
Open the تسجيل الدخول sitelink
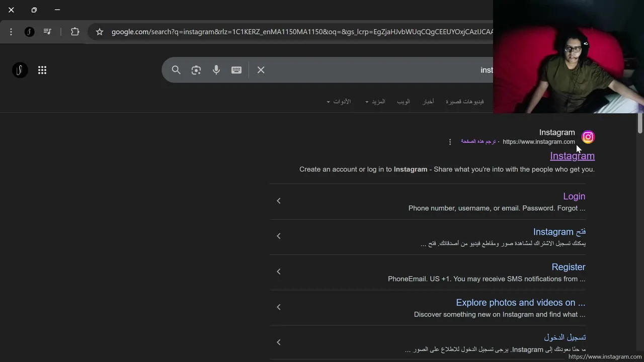click(x=565, y=337)
